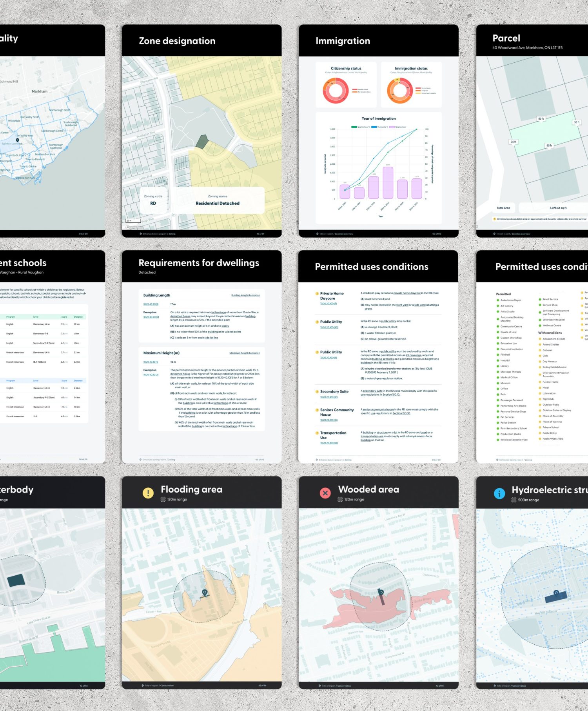Screen dimensions: 588x711
Task: Click the warning icon beside Seniors Community House
Action: pyautogui.click(x=317, y=410)
